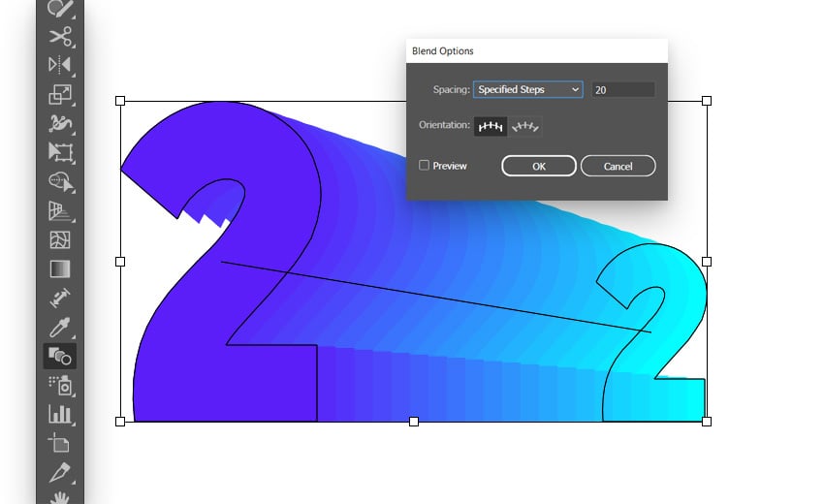Select the Dimension measuring tool
The height and width of the screenshot is (504, 824).
(x=60, y=298)
